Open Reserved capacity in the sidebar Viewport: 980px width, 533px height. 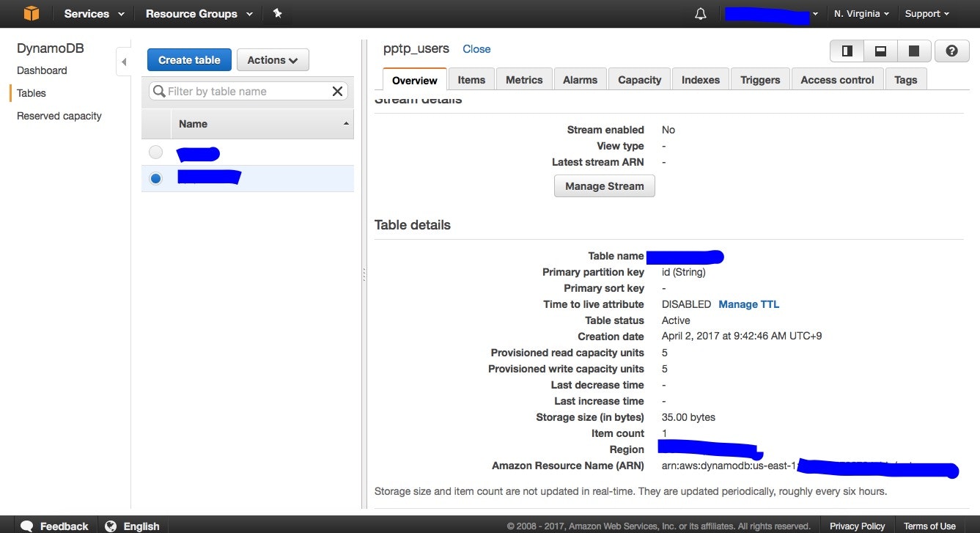click(x=59, y=116)
